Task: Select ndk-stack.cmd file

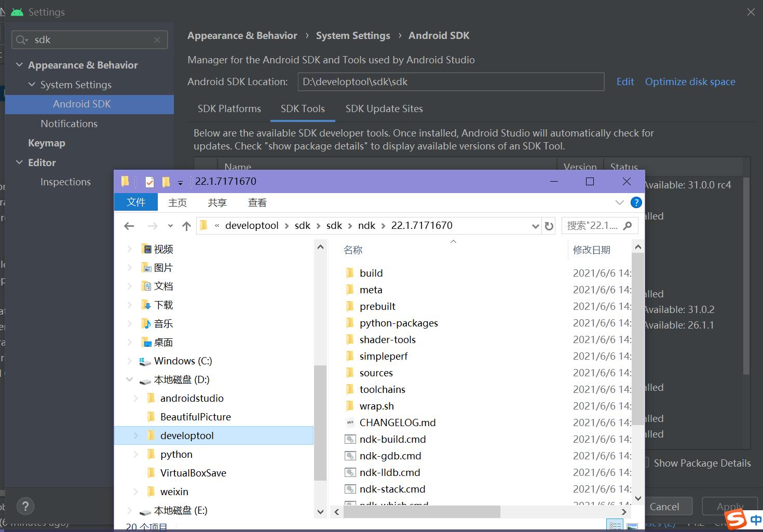Action: (392, 489)
